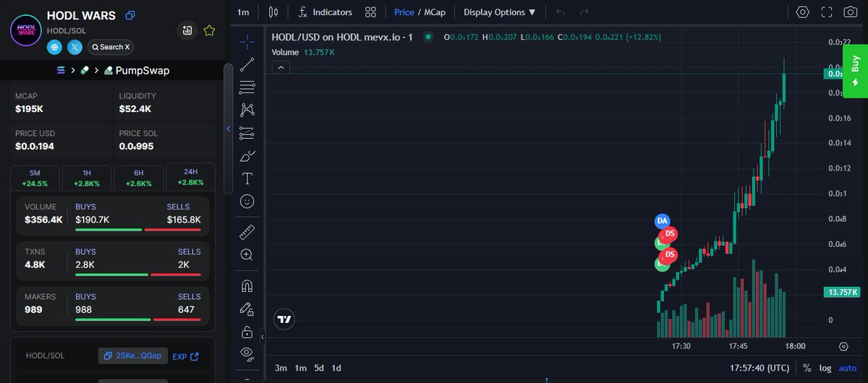Select the forecasting and measurement tool
Viewport: 868px width, 383px height.
247,133
